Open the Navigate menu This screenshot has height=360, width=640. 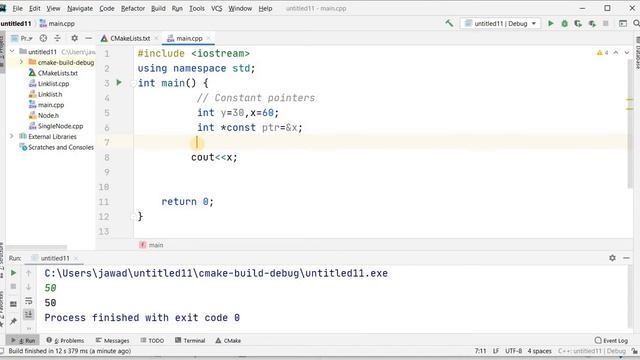coord(80,8)
